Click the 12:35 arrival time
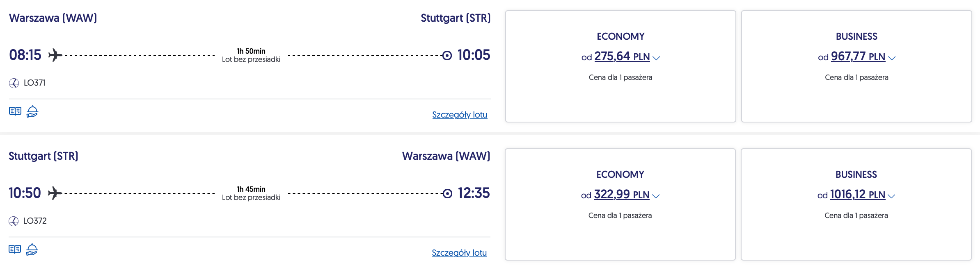The width and height of the screenshot is (980, 270). (474, 193)
